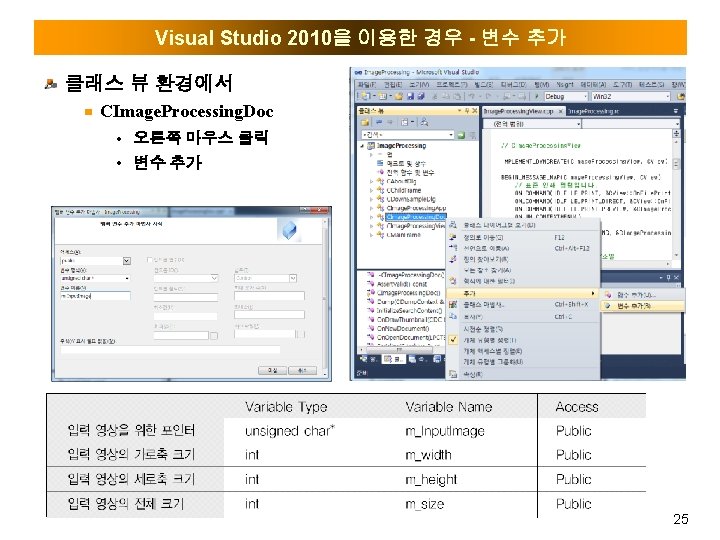Select CImageProcessingApp class in tree

[416, 208]
